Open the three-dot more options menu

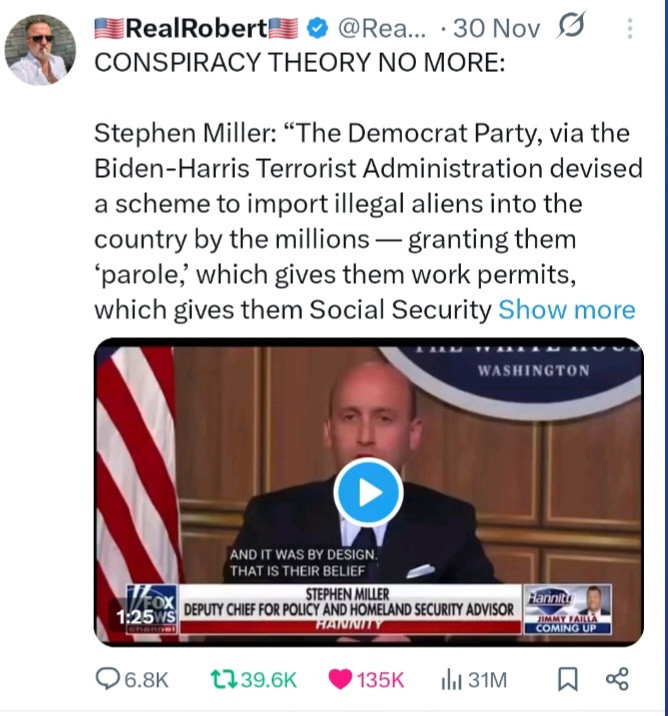tap(630, 28)
